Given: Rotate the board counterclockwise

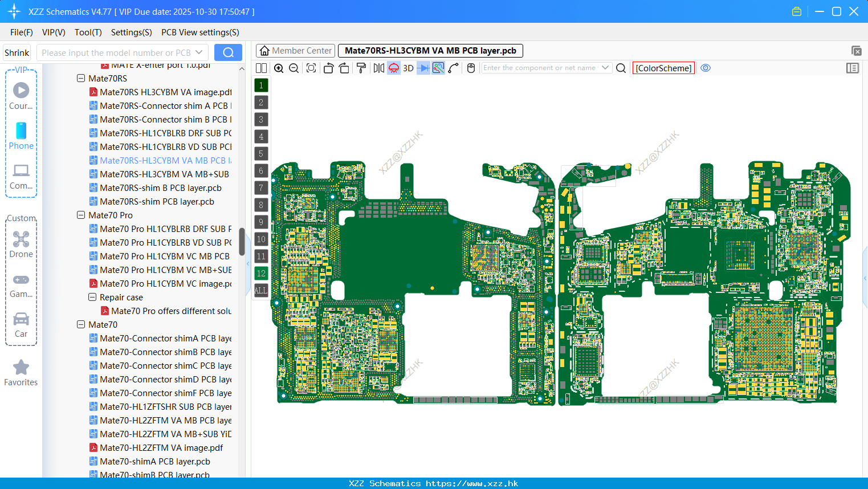Looking at the screenshot, I should (328, 68).
